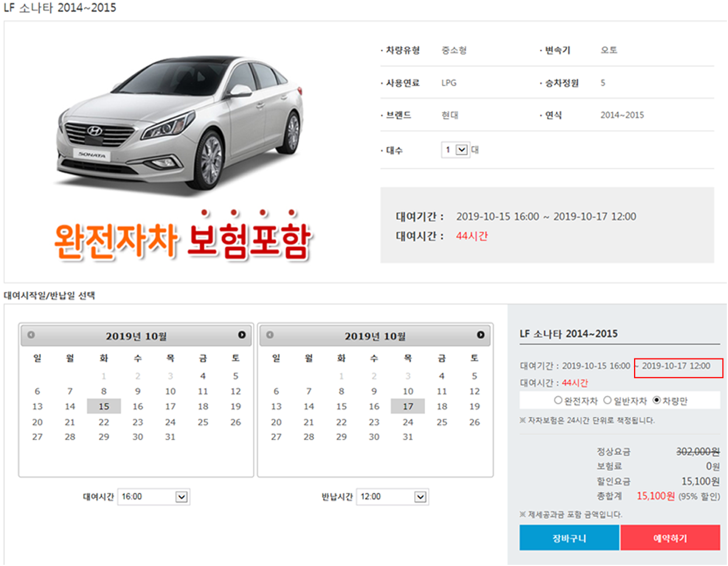The height and width of the screenshot is (566, 728).
Task: Open the 대여시간 16:00 dropdown
Action: click(x=154, y=497)
